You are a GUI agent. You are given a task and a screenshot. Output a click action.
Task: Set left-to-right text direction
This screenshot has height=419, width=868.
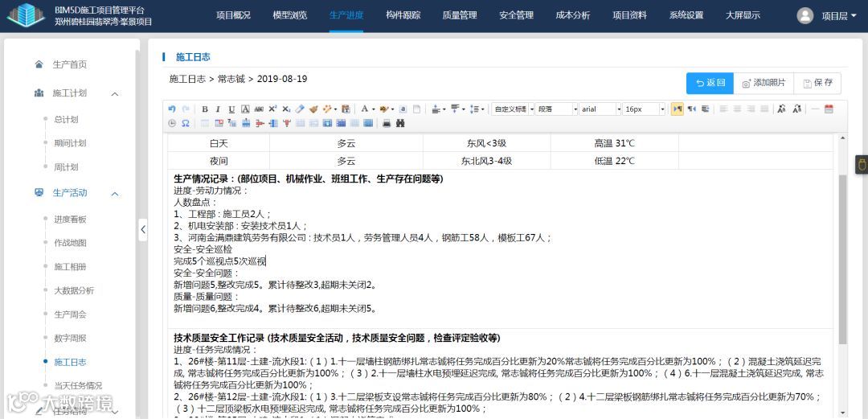[677, 109]
